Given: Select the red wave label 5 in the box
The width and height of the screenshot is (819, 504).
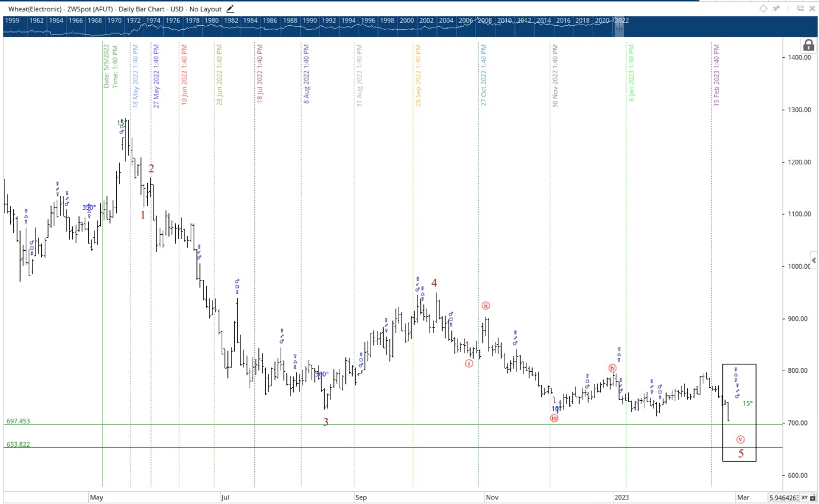Looking at the screenshot, I should pos(741,454).
